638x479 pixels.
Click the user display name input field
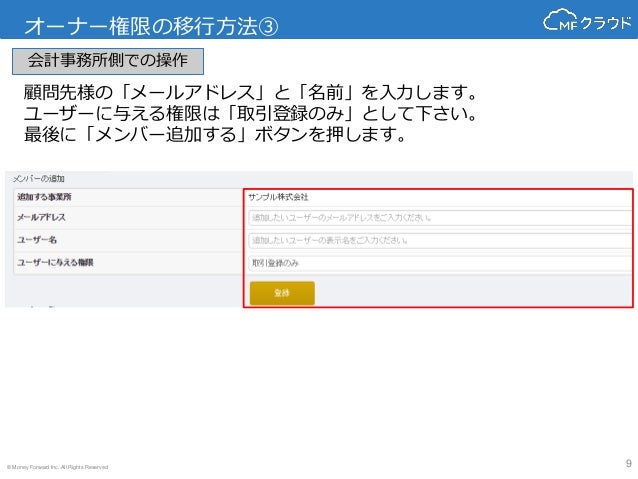441,241
